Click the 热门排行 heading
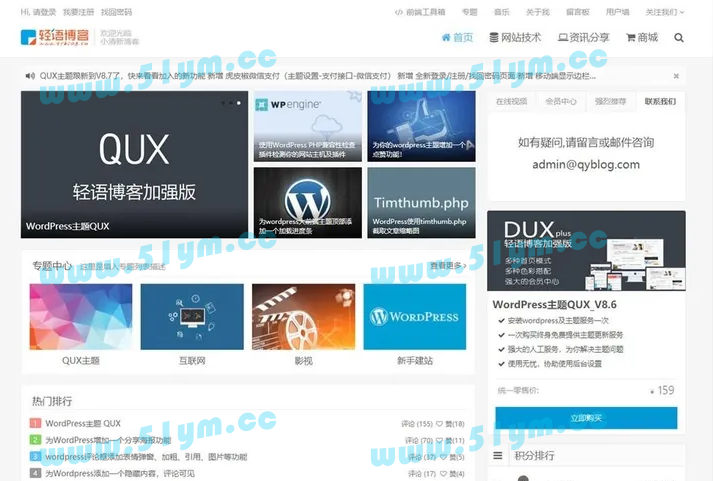 point(52,401)
